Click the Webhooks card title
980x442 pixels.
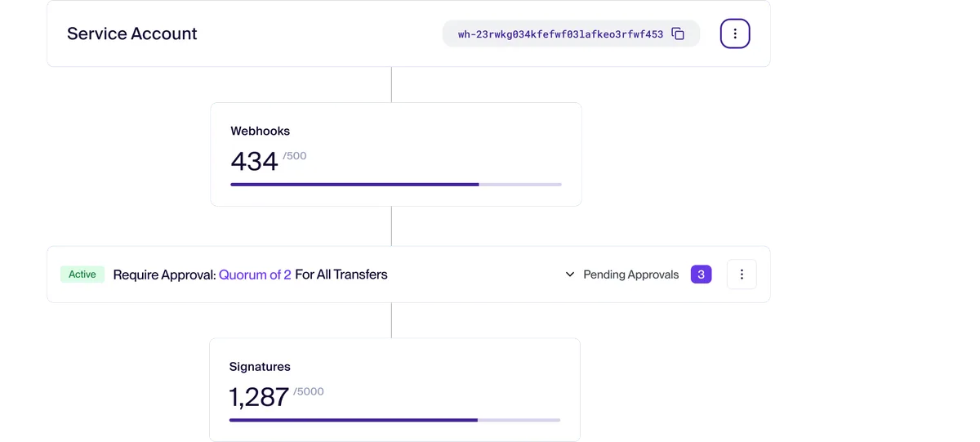(261, 131)
